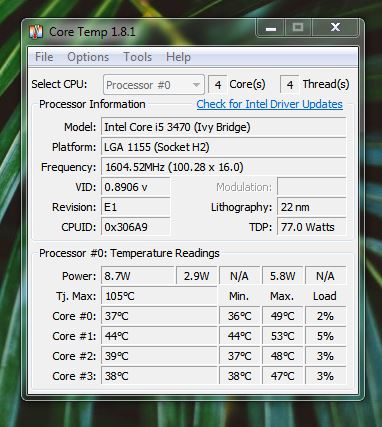The height and width of the screenshot is (427, 382).
Task: Open the Options menu
Action: 88,57
